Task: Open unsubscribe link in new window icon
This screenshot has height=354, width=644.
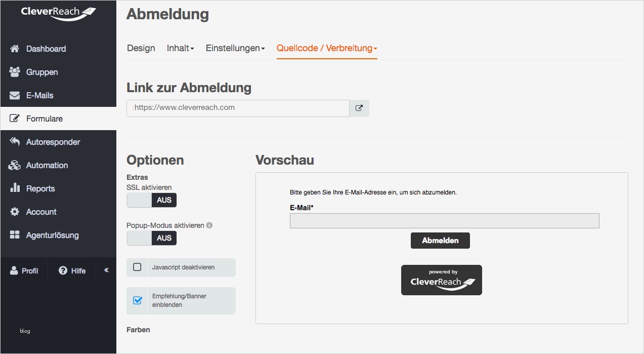Action: [359, 108]
